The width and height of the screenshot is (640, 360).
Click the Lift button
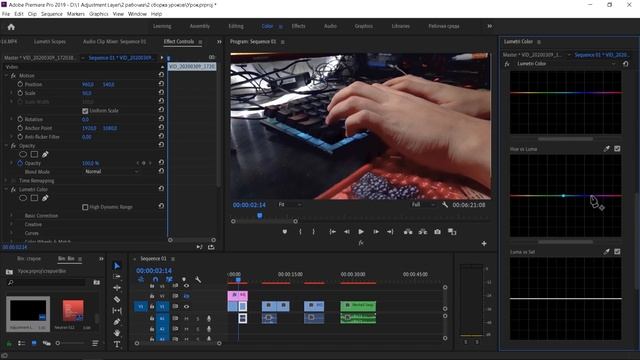[408, 232]
